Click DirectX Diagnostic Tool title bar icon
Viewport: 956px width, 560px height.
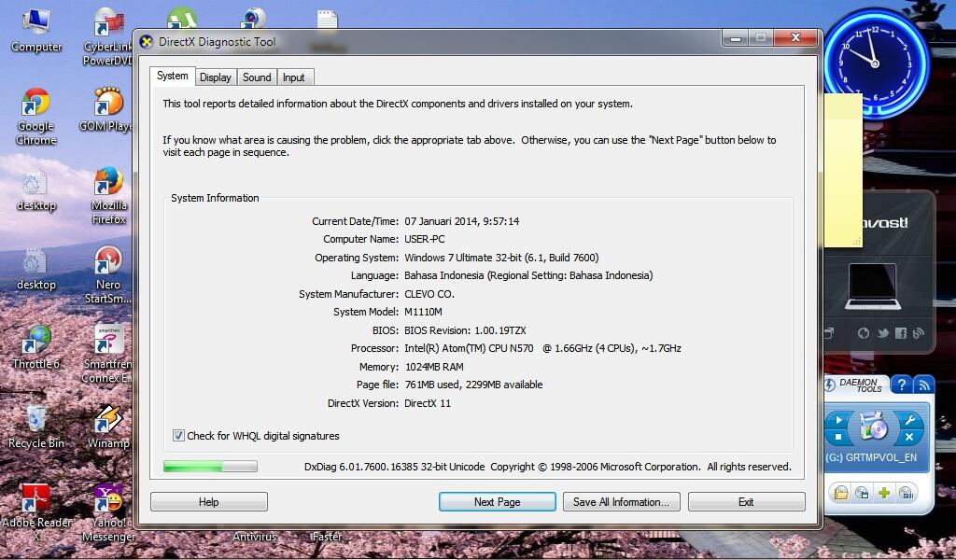tap(146, 42)
